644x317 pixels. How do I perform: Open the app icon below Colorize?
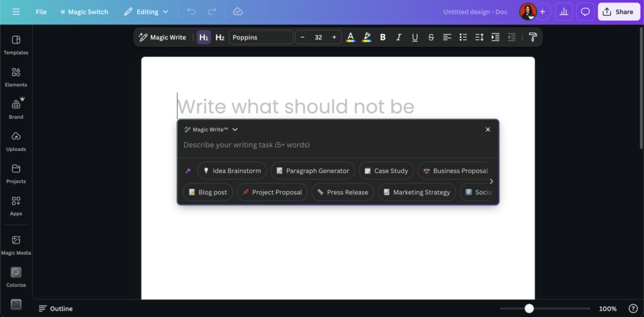pos(16,304)
